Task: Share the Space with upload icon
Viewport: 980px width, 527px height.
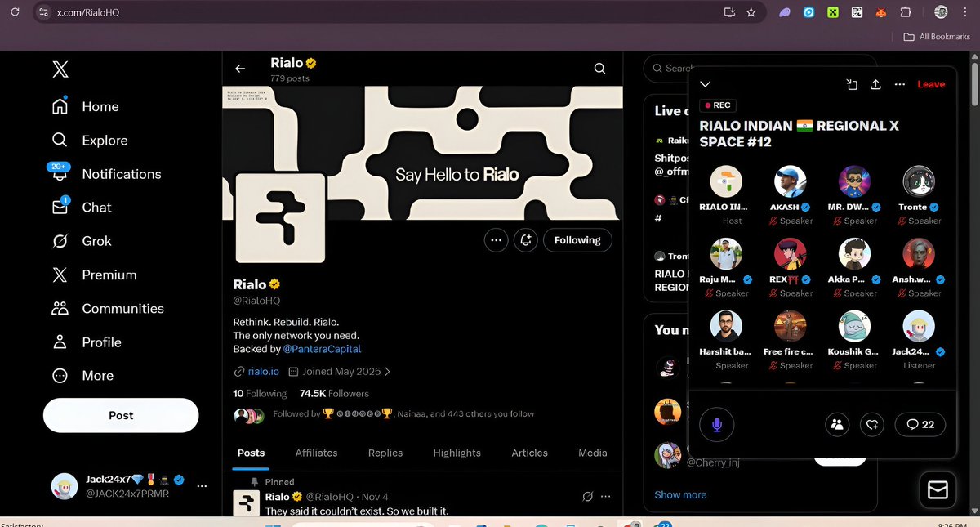Action: 875,84
